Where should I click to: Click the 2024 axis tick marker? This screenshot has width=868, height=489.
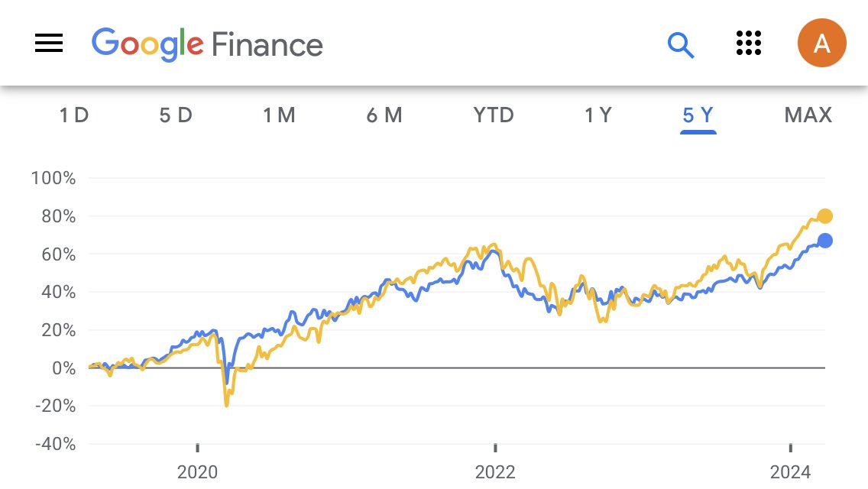pyautogui.click(x=791, y=448)
